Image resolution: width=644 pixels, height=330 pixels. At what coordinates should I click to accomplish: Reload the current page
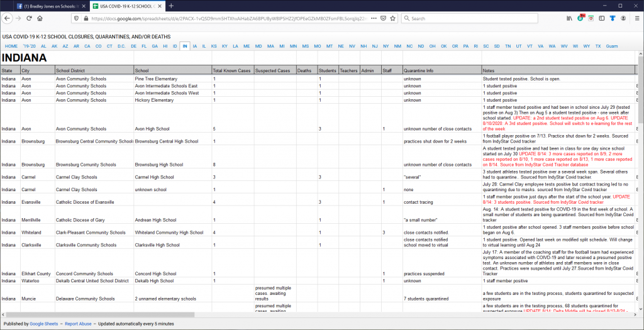tap(29, 18)
